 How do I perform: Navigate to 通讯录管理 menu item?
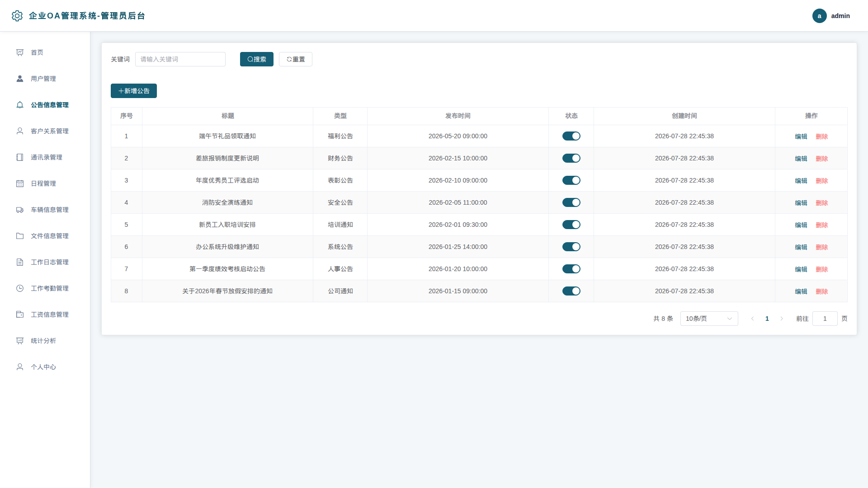point(45,157)
